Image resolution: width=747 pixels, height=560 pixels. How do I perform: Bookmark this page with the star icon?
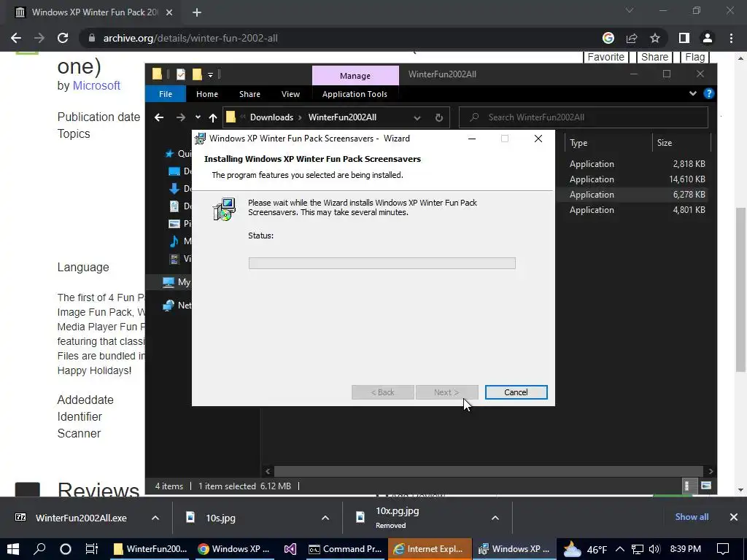655,38
